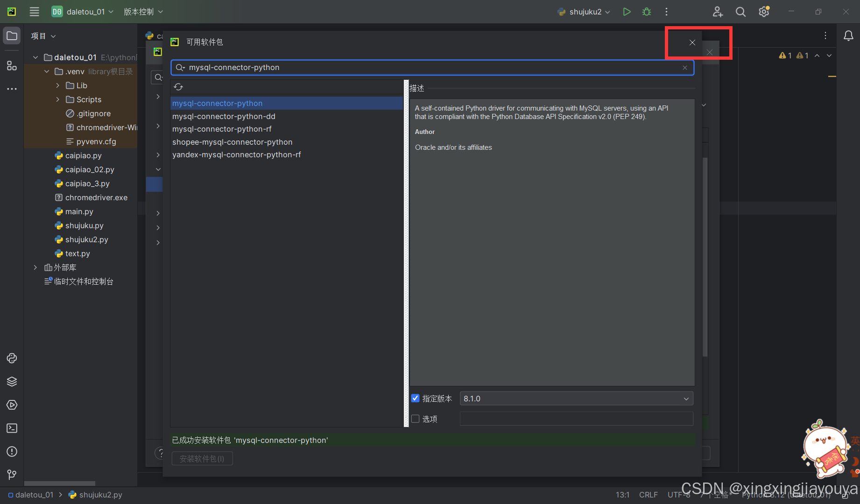Click the 安装软件包 install button
This screenshot has width=860, height=504.
point(202,458)
